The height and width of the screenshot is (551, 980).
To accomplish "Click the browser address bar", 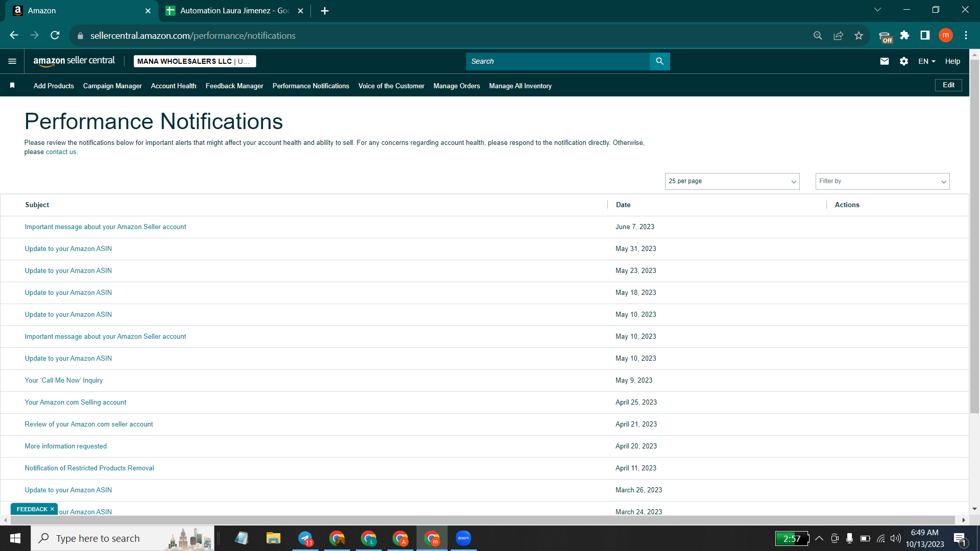I will [444, 35].
